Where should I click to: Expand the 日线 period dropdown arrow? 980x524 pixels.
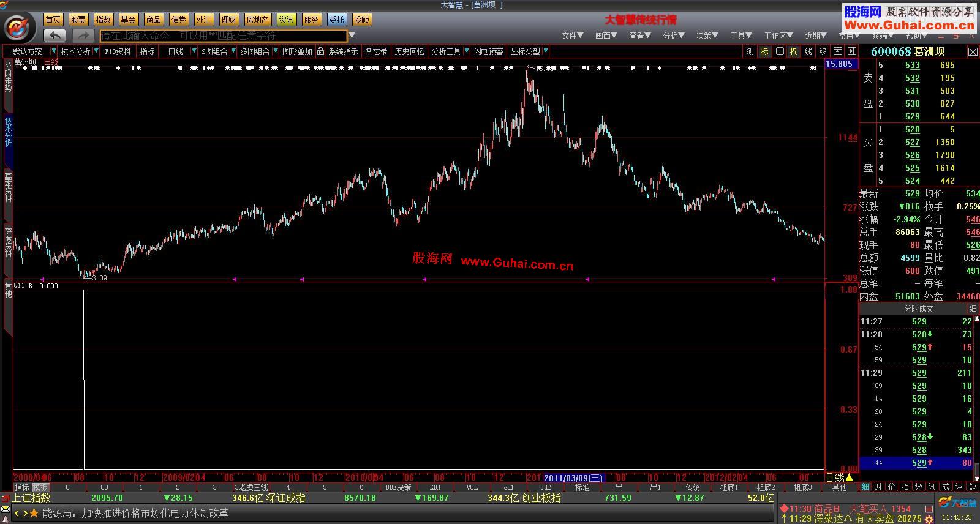[x=194, y=51]
